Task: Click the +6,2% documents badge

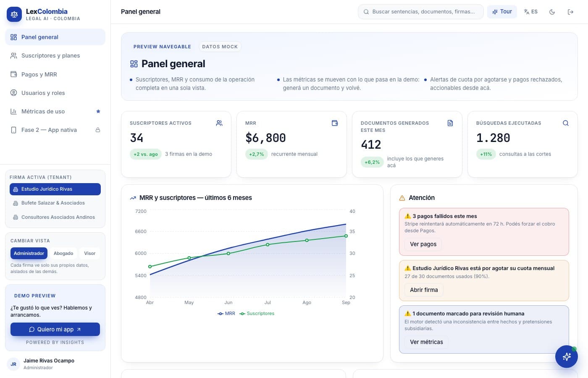Action: (372, 162)
